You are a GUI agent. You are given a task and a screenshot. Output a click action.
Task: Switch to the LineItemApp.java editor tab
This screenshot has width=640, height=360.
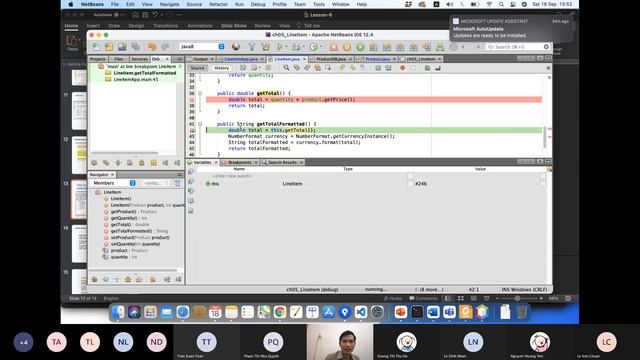[241, 59]
